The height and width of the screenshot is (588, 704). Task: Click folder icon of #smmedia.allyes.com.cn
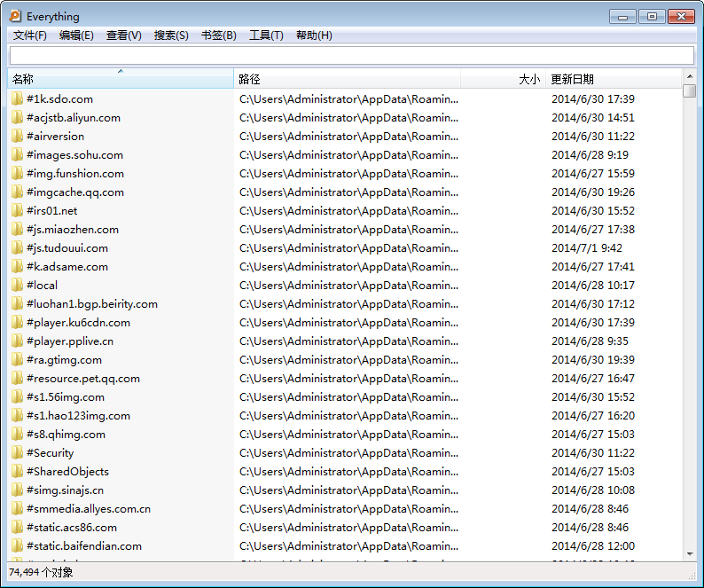coord(17,509)
